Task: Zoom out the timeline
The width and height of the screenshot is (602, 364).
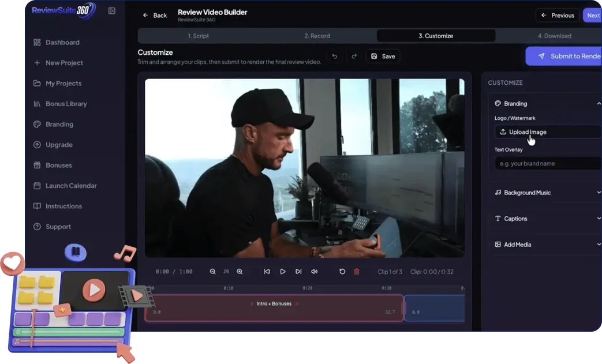Action: (212, 272)
